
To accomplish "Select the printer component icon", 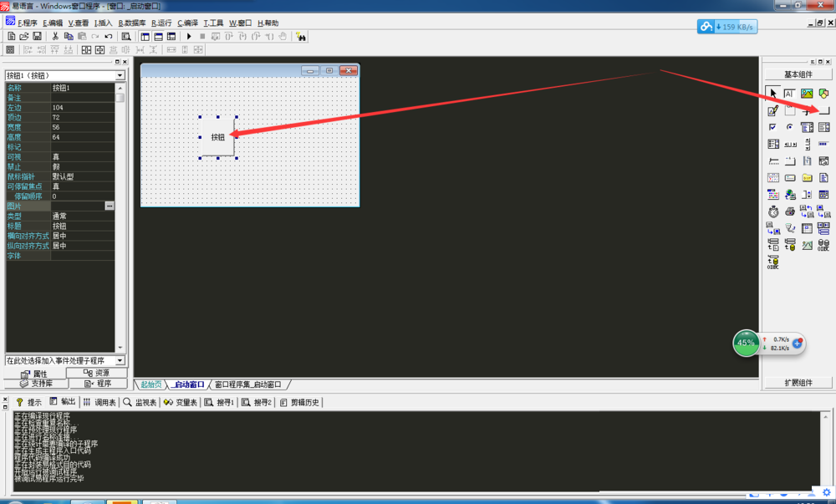I will (790, 211).
